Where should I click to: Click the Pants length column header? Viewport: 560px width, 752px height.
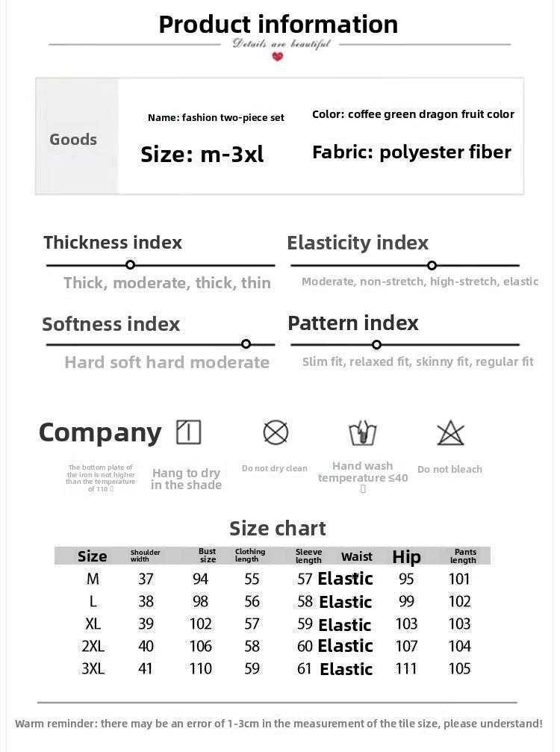click(x=463, y=556)
